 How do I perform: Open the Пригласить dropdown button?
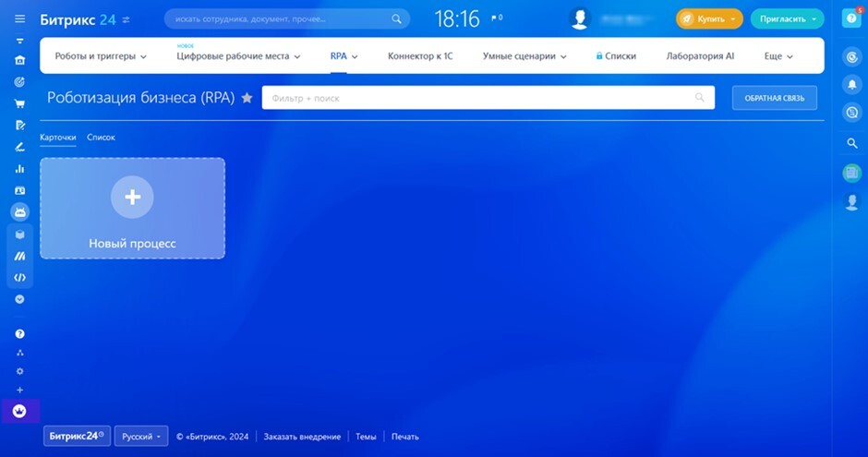pos(787,18)
